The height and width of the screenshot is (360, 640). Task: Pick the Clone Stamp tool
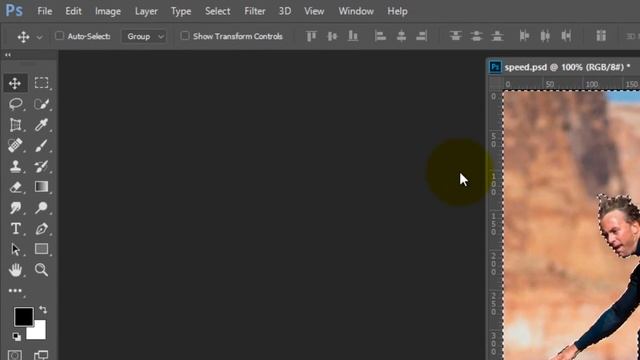(x=16, y=167)
